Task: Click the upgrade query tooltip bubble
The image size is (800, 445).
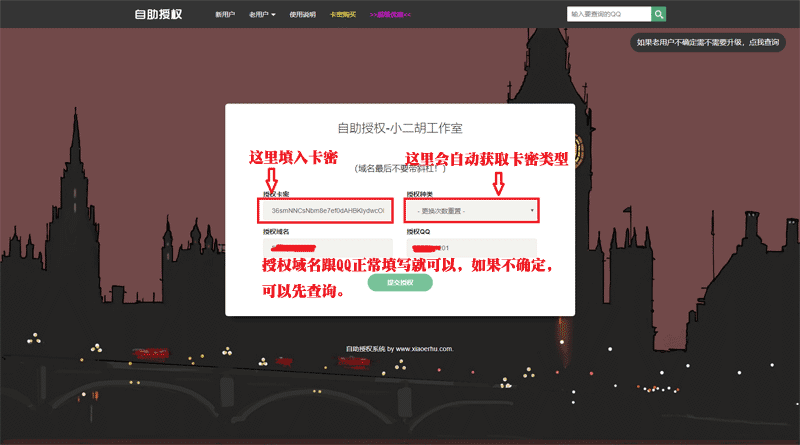Action: click(x=708, y=42)
